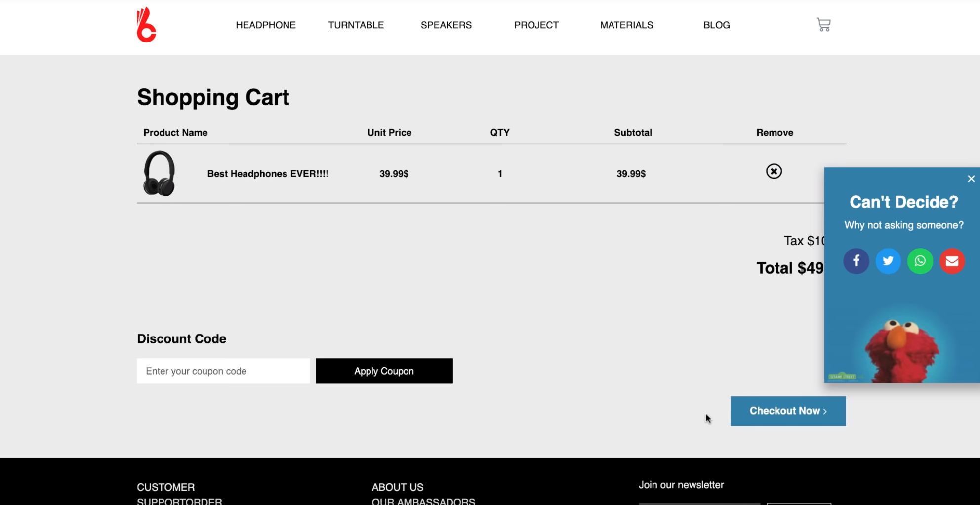
Task: Select SPEAKERS in the navigation
Action: pos(446,25)
